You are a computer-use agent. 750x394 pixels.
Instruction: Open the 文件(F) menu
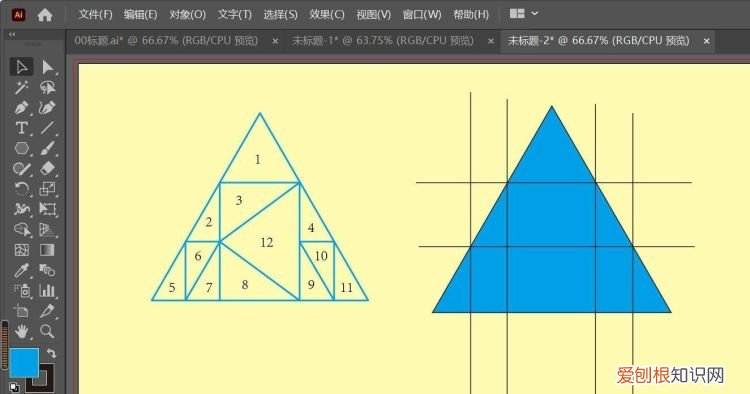pyautogui.click(x=95, y=14)
